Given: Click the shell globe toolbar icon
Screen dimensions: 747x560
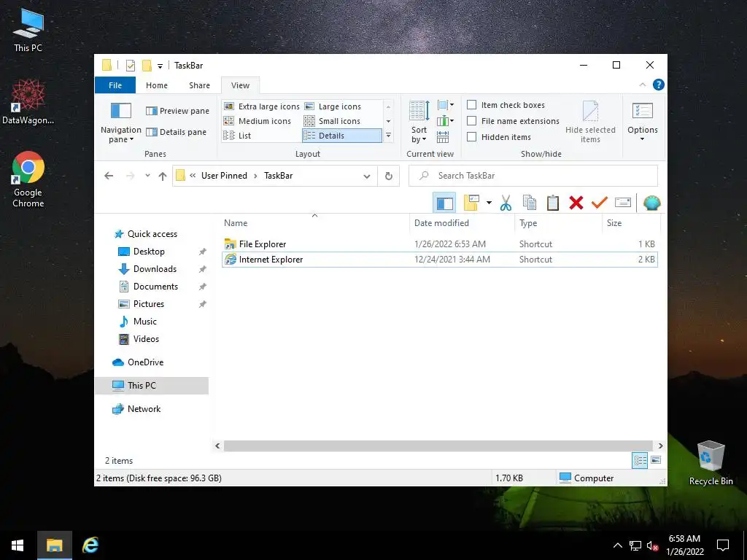Looking at the screenshot, I should coord(651,203).
